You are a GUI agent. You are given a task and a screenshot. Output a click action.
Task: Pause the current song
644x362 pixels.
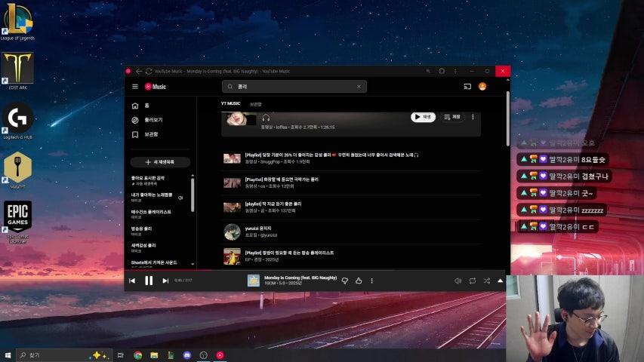(149, 281)
